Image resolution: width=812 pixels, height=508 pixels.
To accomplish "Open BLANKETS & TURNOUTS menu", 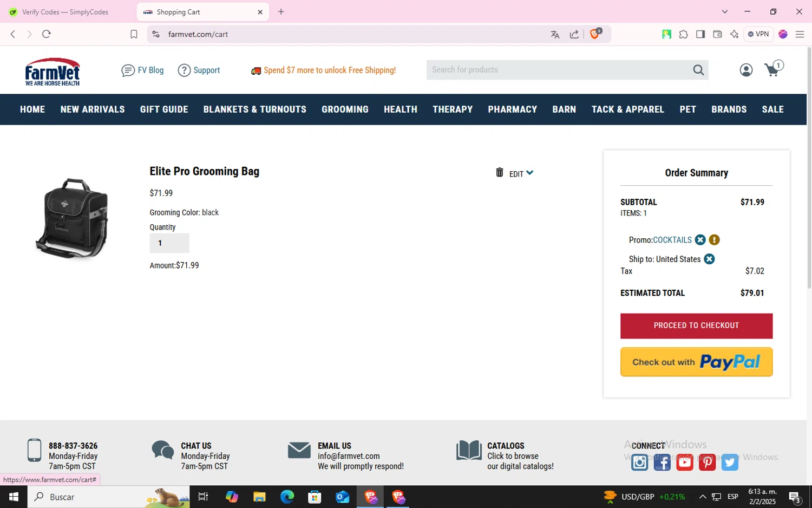I will [x=255, y=109].
